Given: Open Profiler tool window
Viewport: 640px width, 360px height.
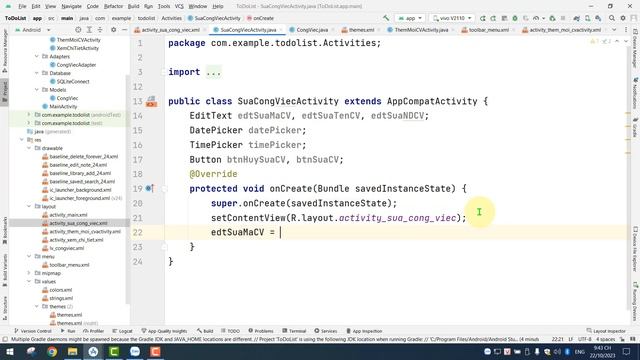Looking at the screenshot, I should tap(93, 331).
